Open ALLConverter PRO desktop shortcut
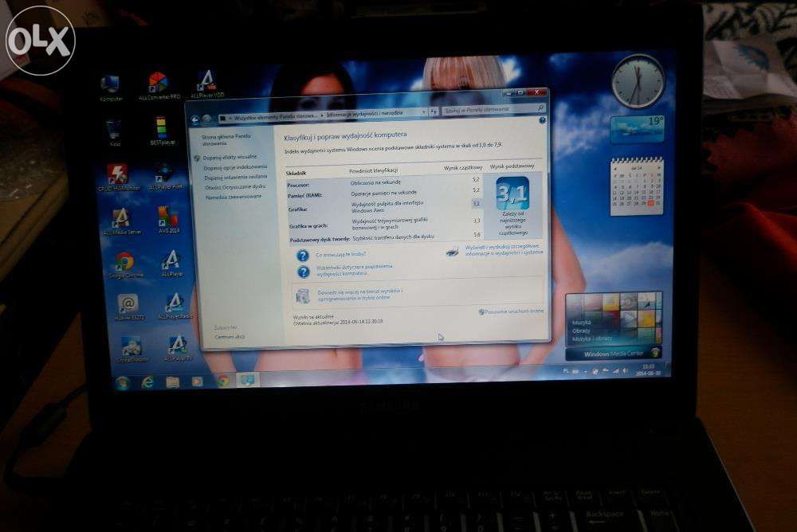797x532 pixels. (159, 86)
